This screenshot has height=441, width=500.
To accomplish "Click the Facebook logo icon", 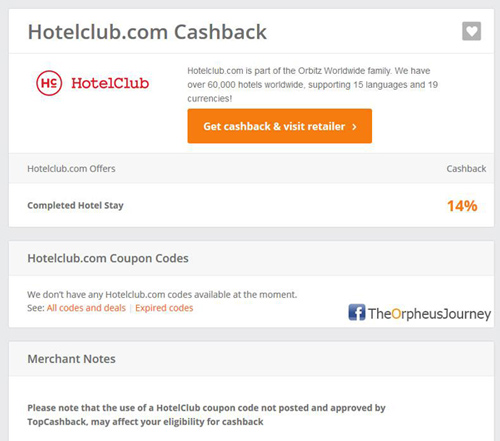I will click(357, 313).
